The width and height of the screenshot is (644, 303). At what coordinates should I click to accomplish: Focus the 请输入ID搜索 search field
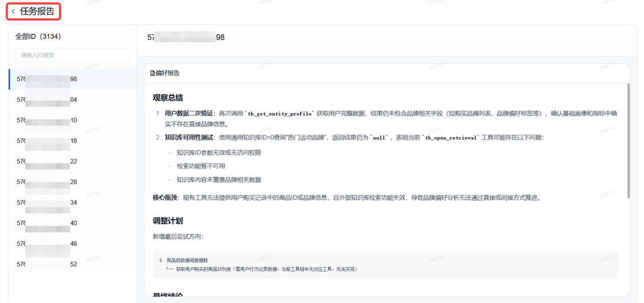pos(72,55)
